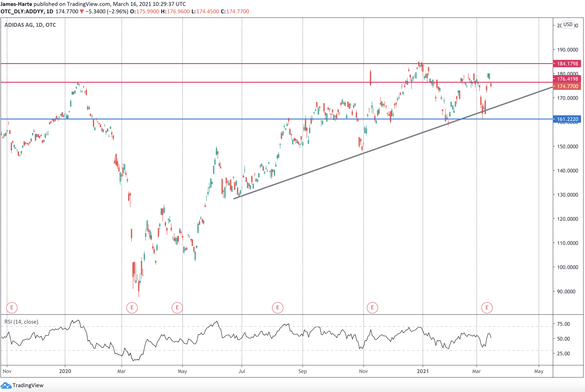Click the leftmost earnings E marker

coord(12,308)
